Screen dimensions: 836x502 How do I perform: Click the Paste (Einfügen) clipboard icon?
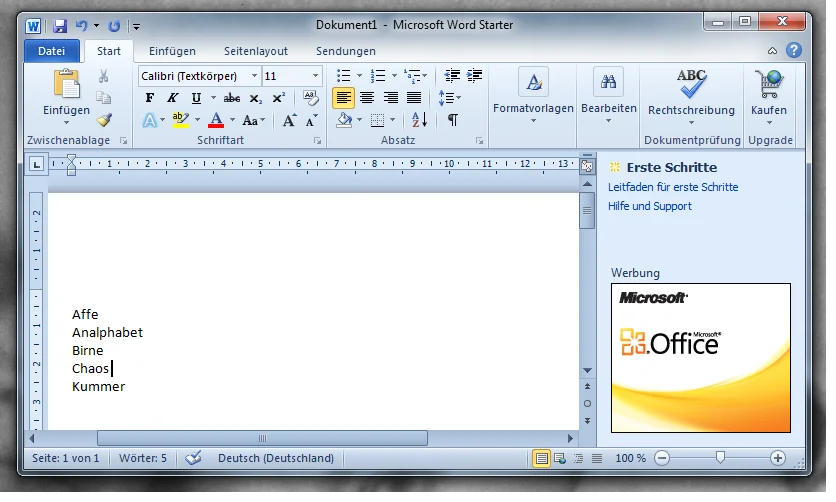67,85
